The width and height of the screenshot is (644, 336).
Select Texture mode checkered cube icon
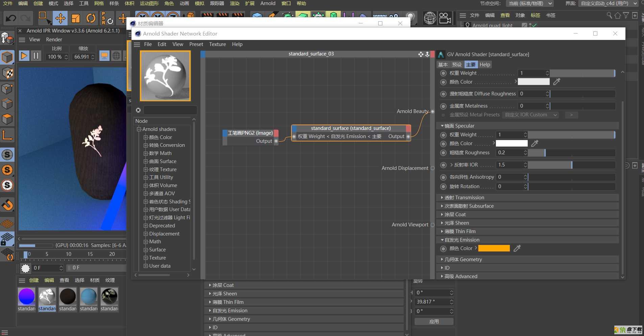coord(7,73)
